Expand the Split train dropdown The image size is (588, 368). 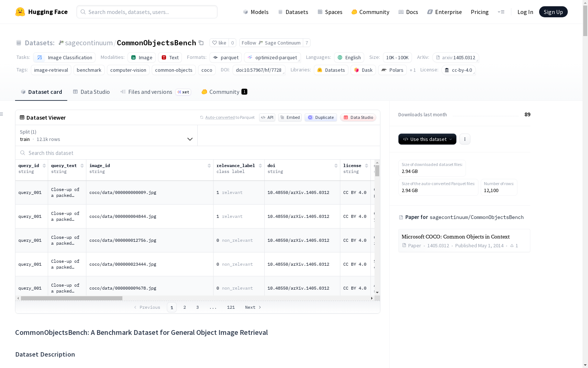pyautogui.click(x=106, y=135)
